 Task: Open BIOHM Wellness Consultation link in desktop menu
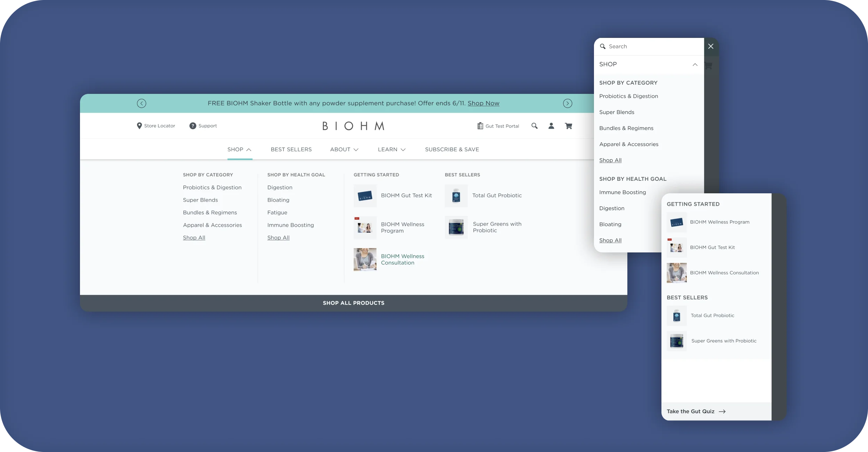(402, 259)
